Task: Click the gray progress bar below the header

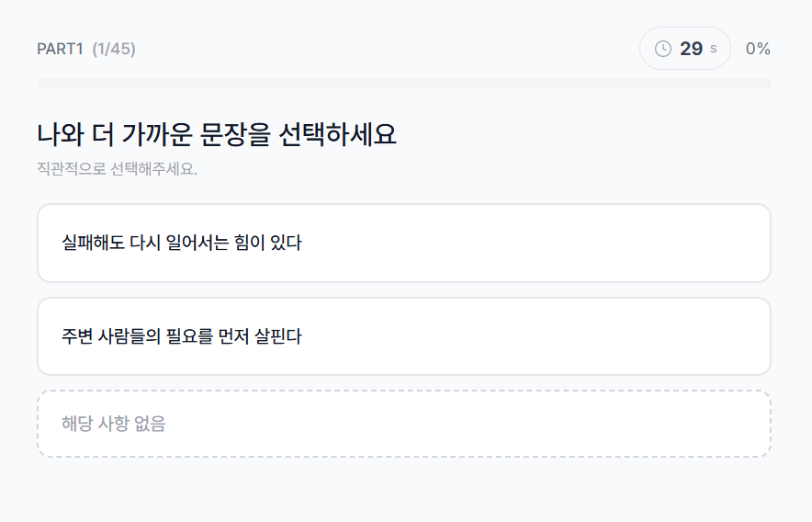Action: pyautogui.click(x=403, y=84)
